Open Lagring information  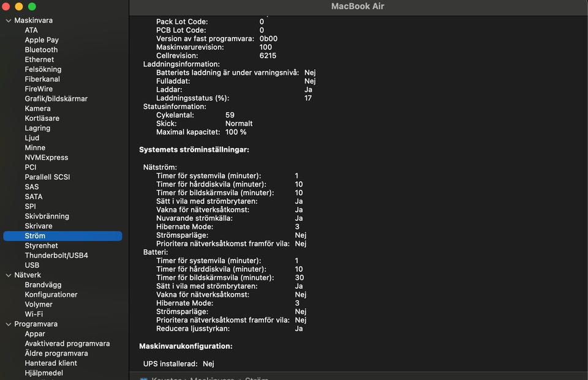pos(37,128)
